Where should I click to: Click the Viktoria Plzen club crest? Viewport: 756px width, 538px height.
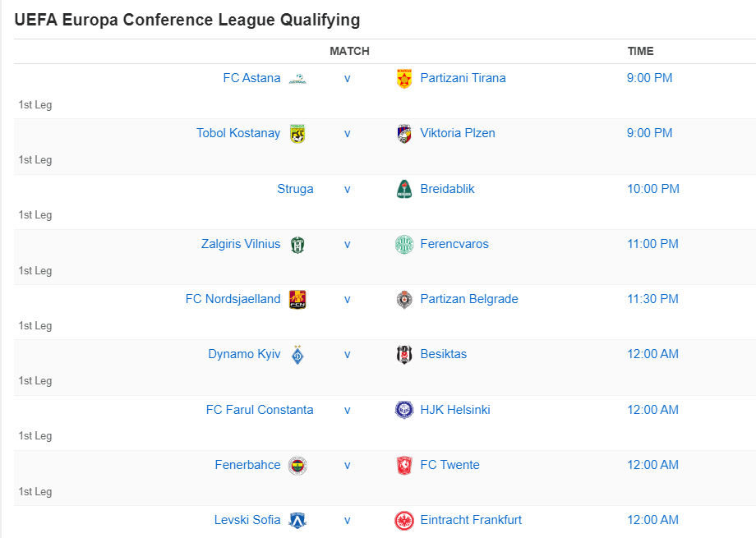[403, 132]
